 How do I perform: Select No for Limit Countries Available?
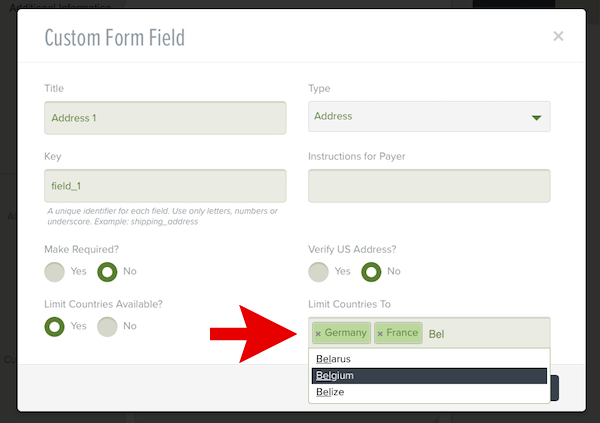(x=108, y=326)
